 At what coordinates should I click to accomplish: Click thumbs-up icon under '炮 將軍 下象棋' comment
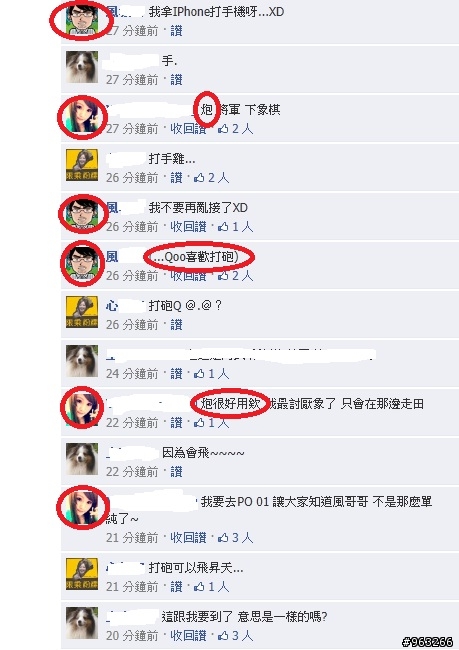(223, 129)
